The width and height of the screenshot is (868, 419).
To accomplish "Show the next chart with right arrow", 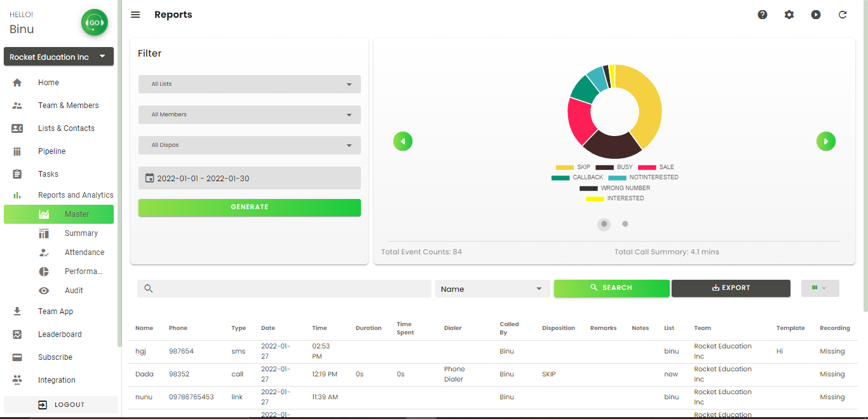I will (825, 141).
